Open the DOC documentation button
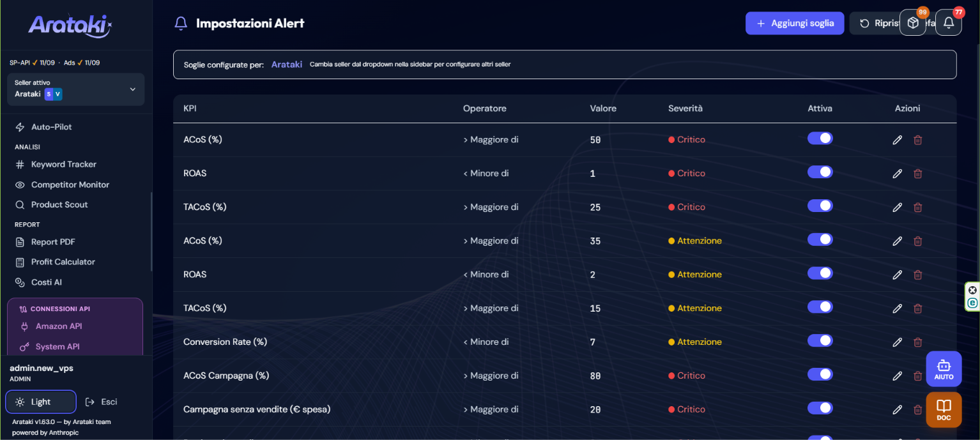The height and width of the screenshot is (440, 980). point(944,410)
